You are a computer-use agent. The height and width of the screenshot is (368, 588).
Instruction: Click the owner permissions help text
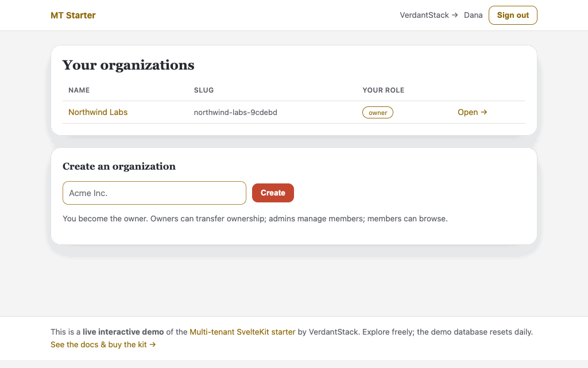[x=255, y=218]
